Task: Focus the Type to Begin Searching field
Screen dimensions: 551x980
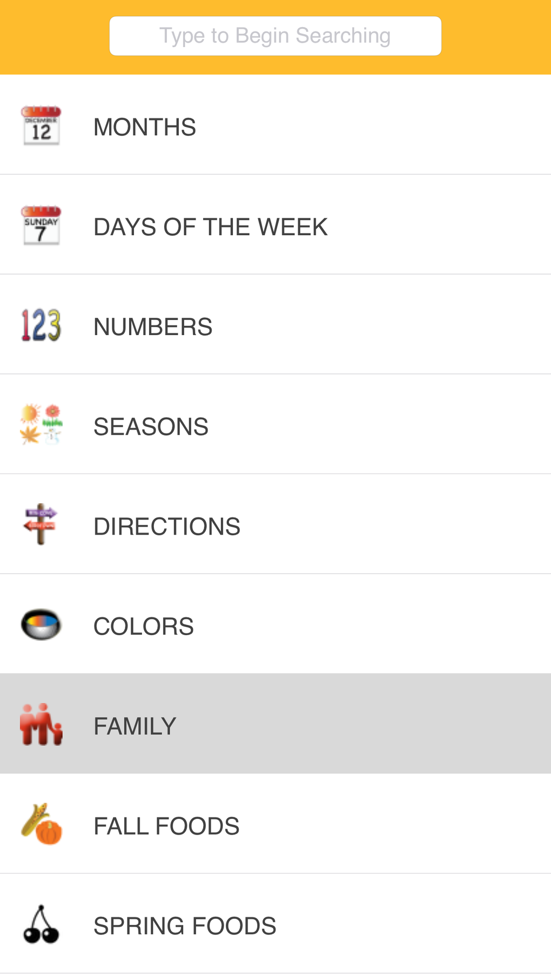Action: click(275, 36)
